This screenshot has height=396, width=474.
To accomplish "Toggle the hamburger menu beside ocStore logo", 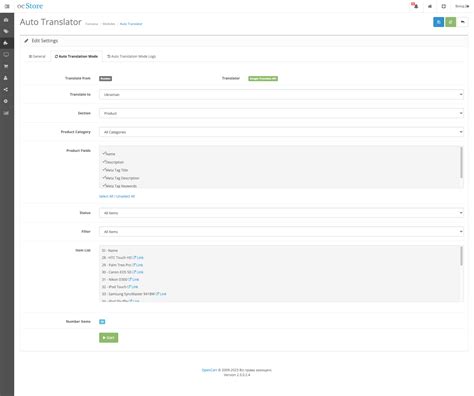I will tap(7, 6).
